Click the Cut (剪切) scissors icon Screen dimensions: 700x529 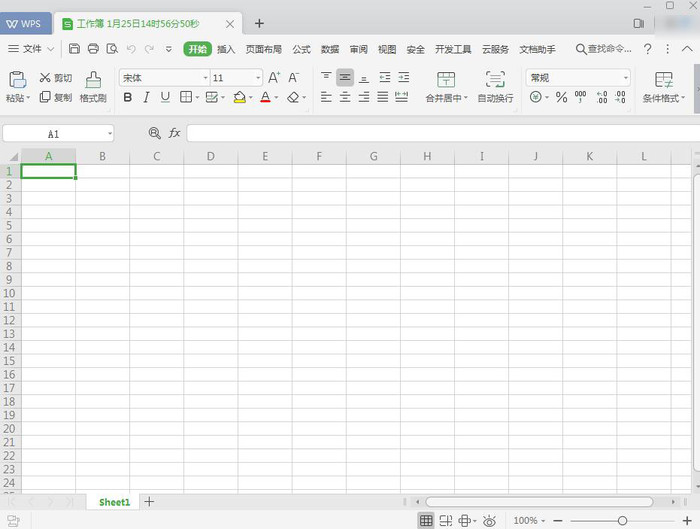[45, 78]
